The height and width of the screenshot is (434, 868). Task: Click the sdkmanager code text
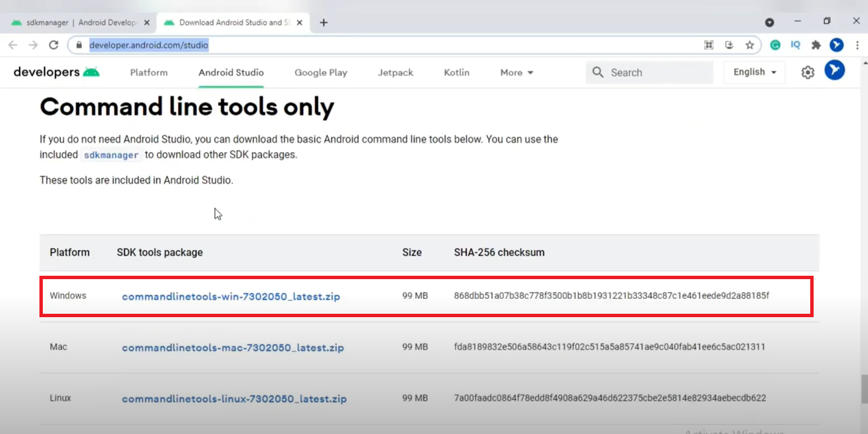[x=111, y=155]
